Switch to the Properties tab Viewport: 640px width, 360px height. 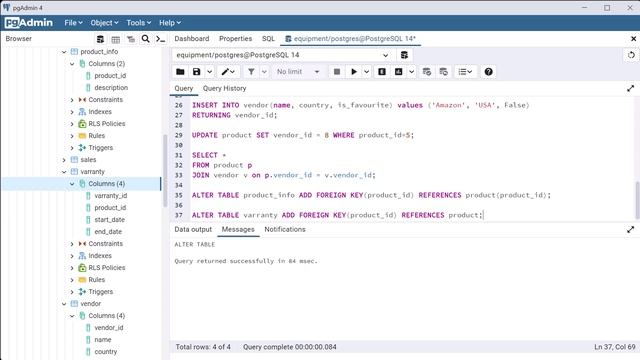[236, 39]
